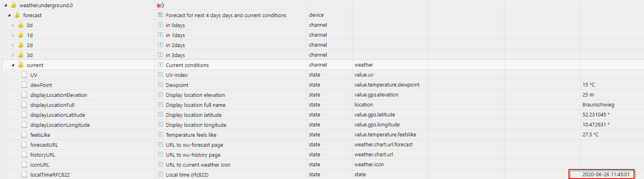This screenshot has height=179, width=644.
Task: Expand the 0d forecast channel
Action: pos(13,25)
